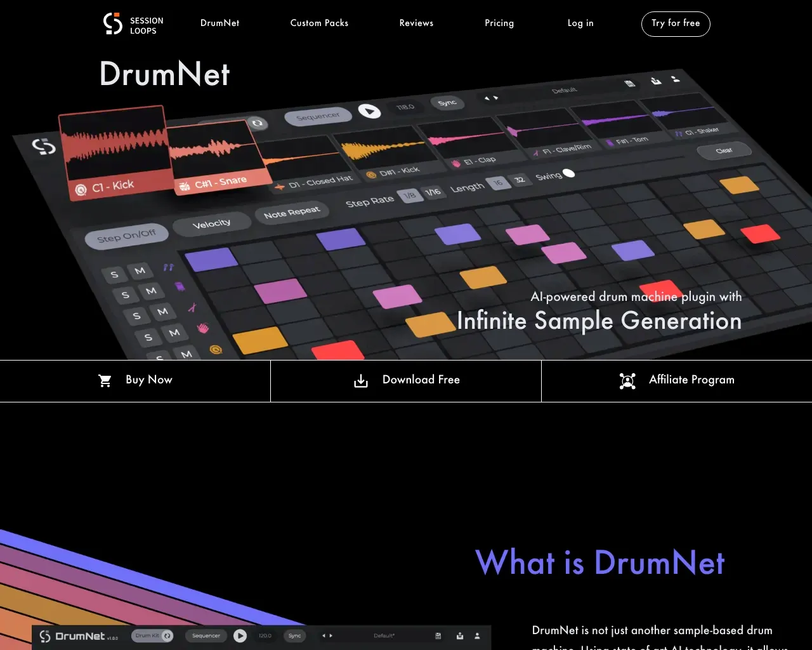Screen dimensions: 812x650
Task: Click the save preset icon in the hero plugin image
Action: [629, 83]
